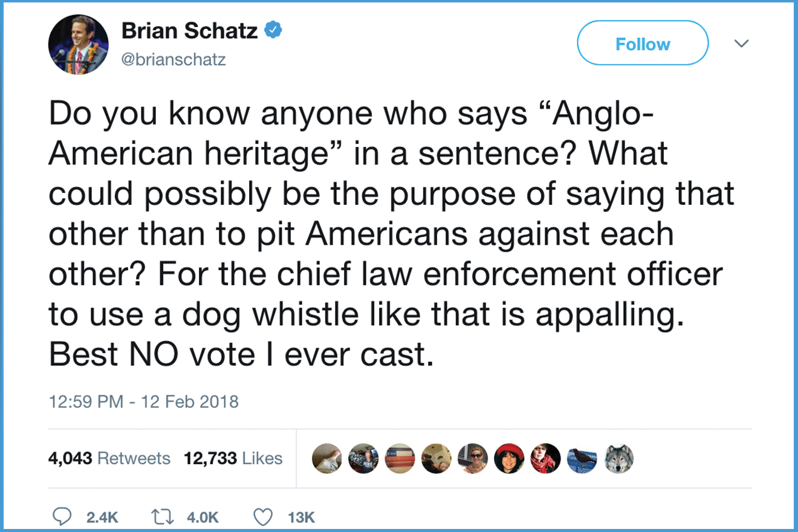Image resolution: width=798 pixels, height=532 pixels.
Task: Click the wolf avatar in the likes row
Action: pyautogui.click(x=618, y=458)
